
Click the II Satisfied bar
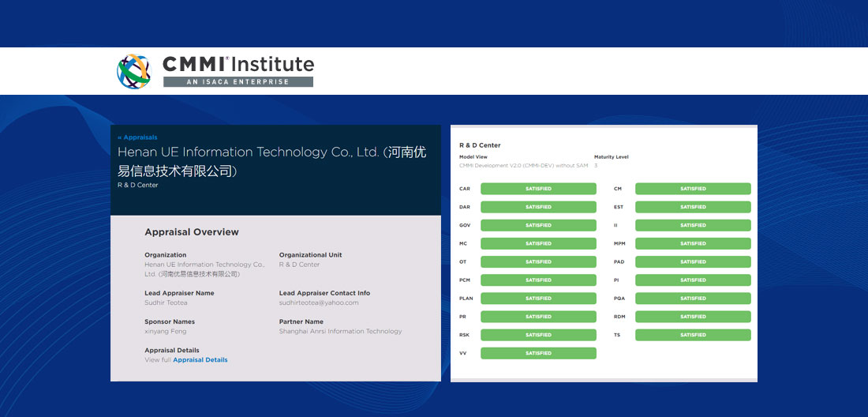tap(693, 225)
